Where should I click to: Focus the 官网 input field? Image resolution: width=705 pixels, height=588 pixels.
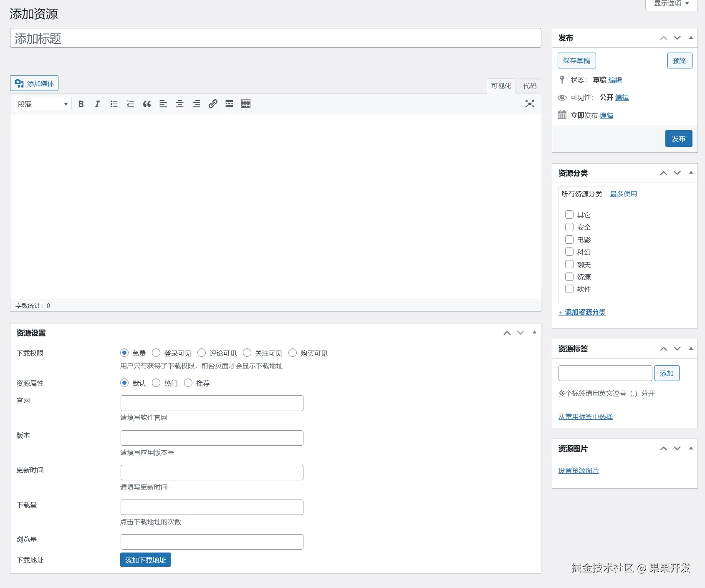point(212,403)
